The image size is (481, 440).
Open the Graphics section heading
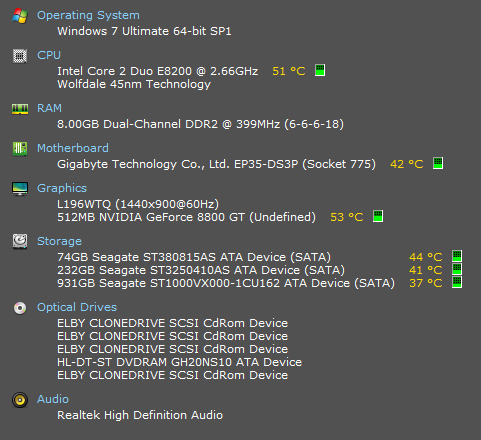[x=62, y=188]
